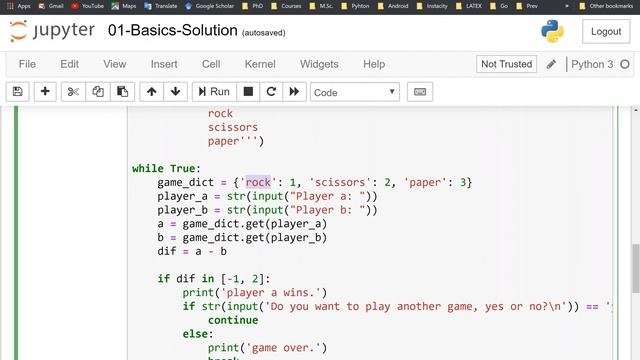The width and height of the screenshot is (640, 360).
Task: Click the scrollbar up arrow
Action: point(636,110)
